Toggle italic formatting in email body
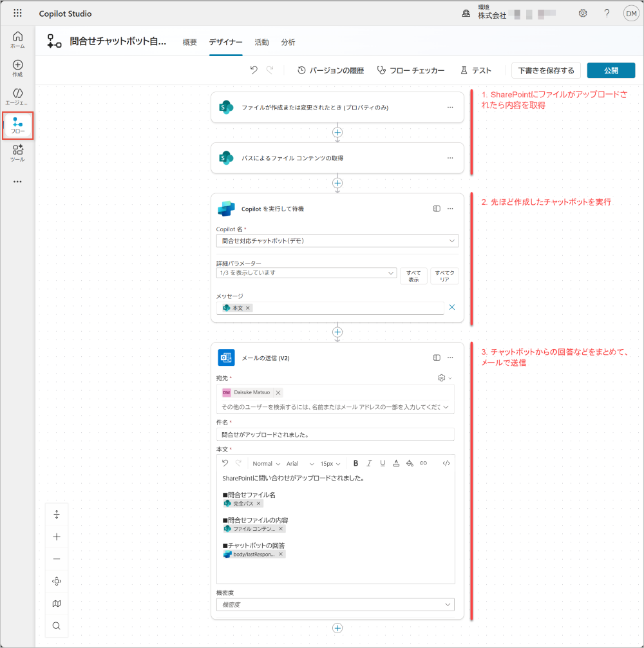 [x=369, y=463]
